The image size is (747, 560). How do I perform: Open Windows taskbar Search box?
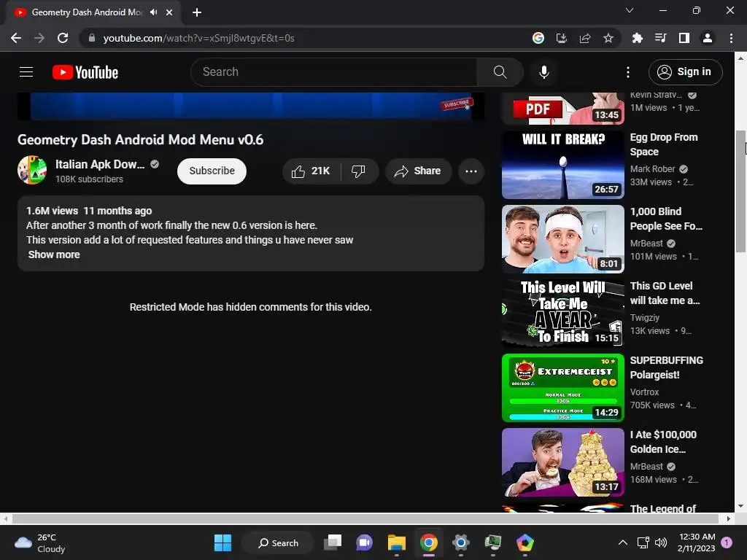(278, 542)
